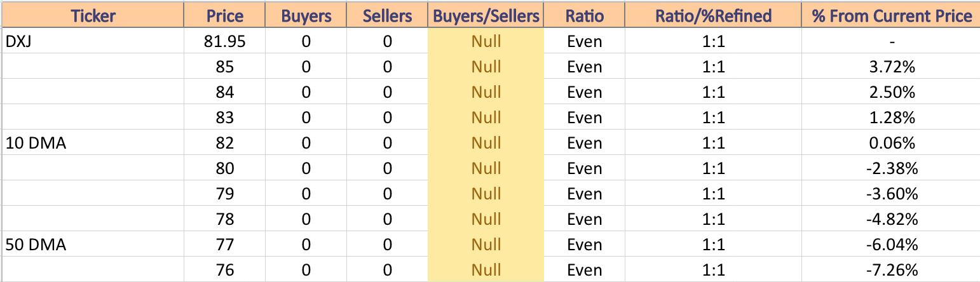980x282 pixels.
Task: Select the Price column header
Action: [x=224, y=15]
